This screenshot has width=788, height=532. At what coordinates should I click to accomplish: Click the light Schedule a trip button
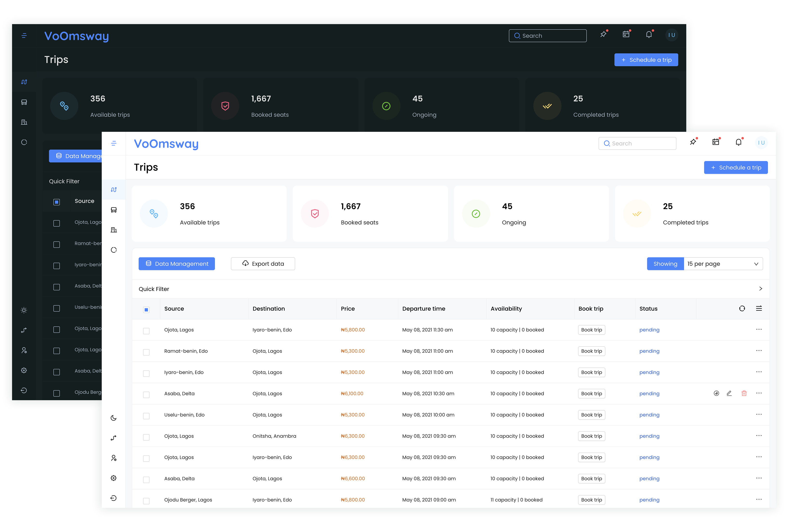coord(735,167)
